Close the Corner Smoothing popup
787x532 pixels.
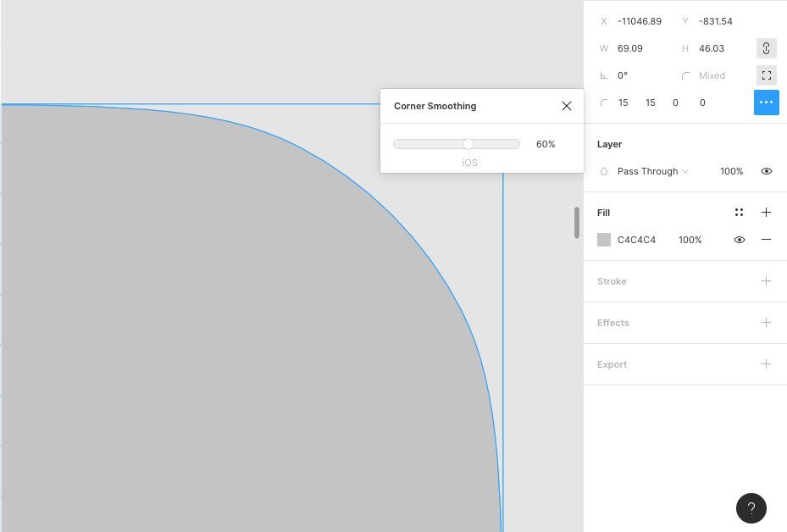click(x=566, y=106)
